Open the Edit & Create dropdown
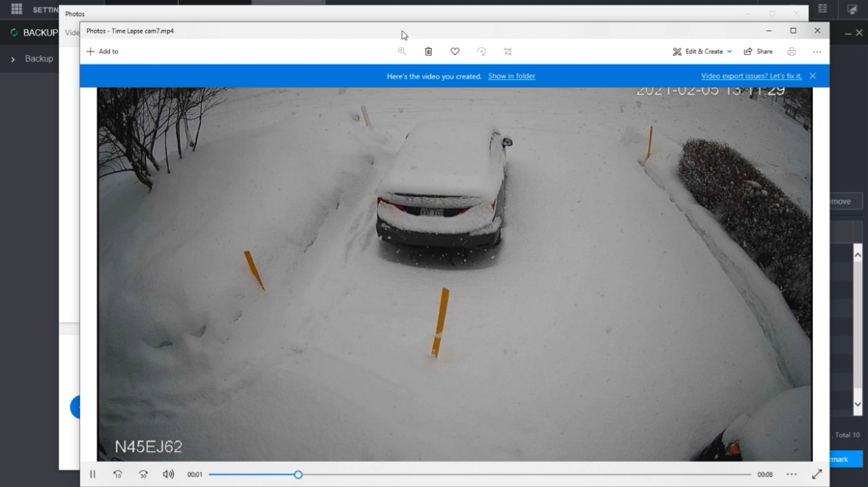 coord(702,51)
